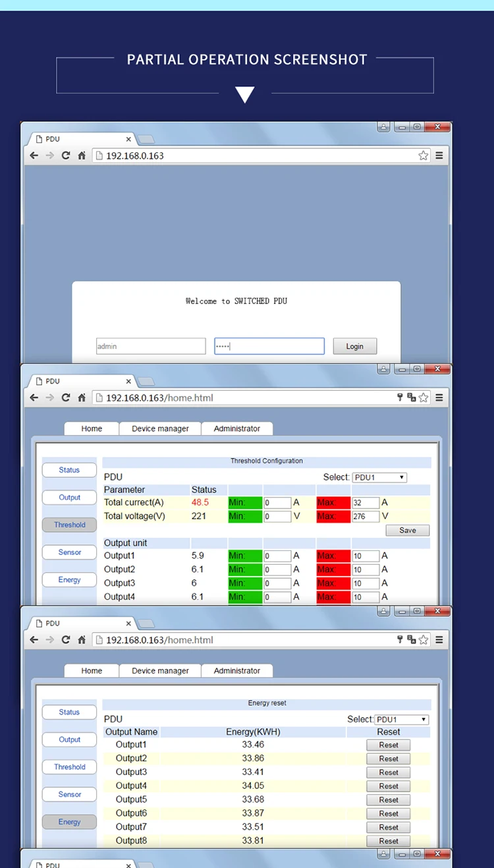
Task: Click Output4 energy value 34.05
Action: click(x=253, y=786)
